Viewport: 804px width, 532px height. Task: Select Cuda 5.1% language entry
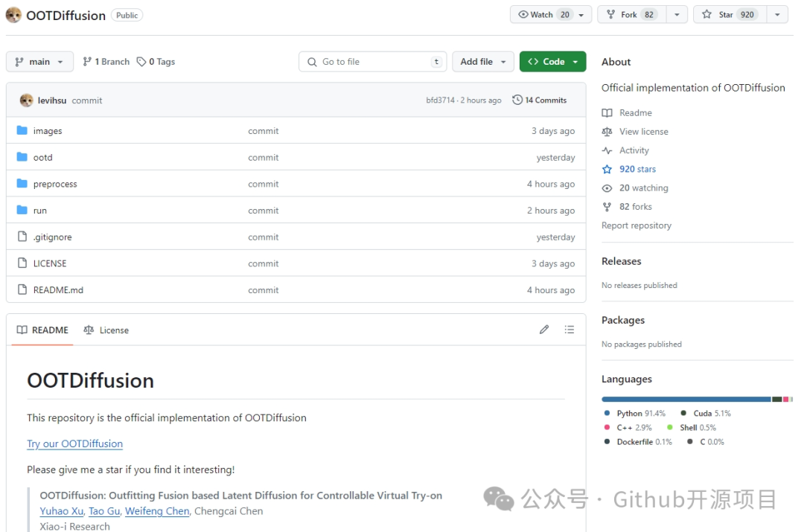(706, 413)
